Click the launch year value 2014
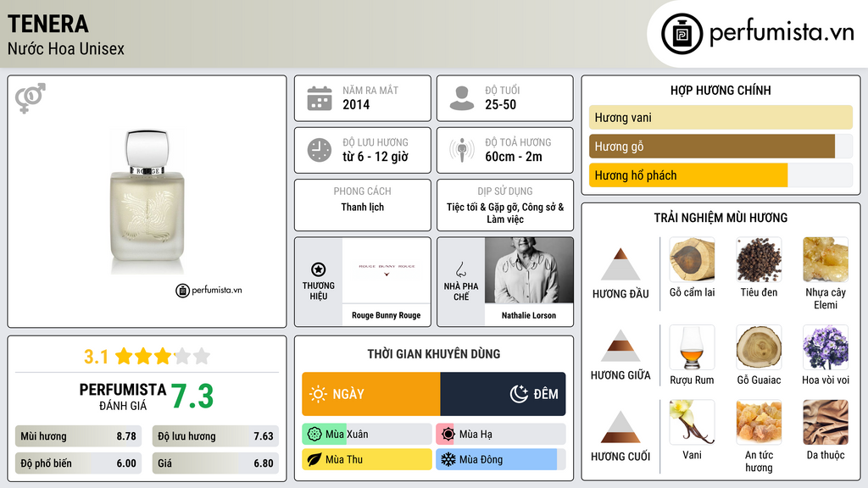The width and height of the screenshot is (868, 488). [356, 104]
